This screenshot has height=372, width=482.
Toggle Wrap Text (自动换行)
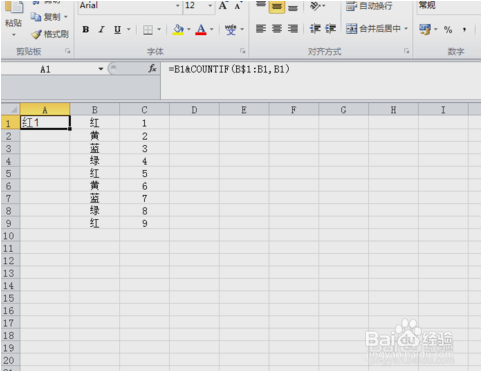tap(369, 5)
